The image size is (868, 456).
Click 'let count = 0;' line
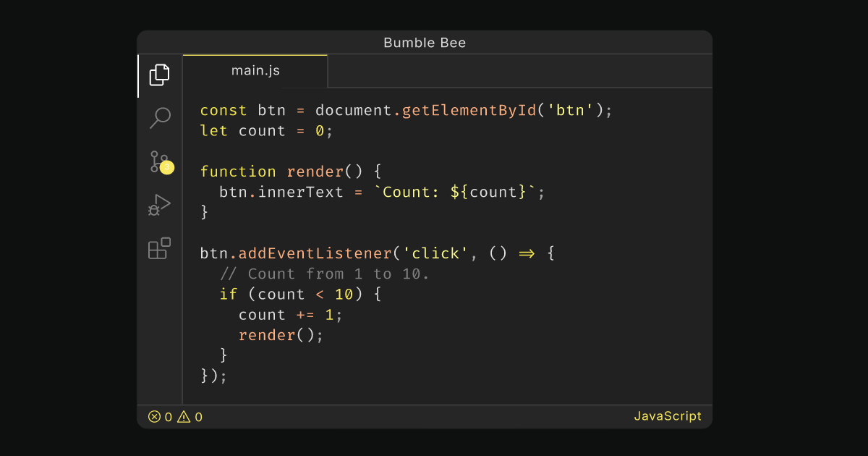[267, 131]
